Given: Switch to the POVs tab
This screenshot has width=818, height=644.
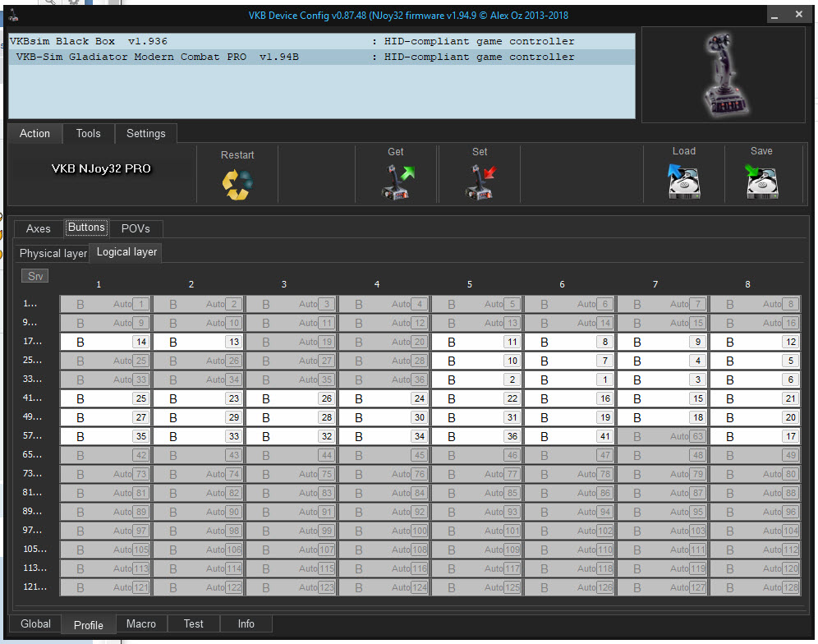Looking at the screenshot, I should click(136, 228).
